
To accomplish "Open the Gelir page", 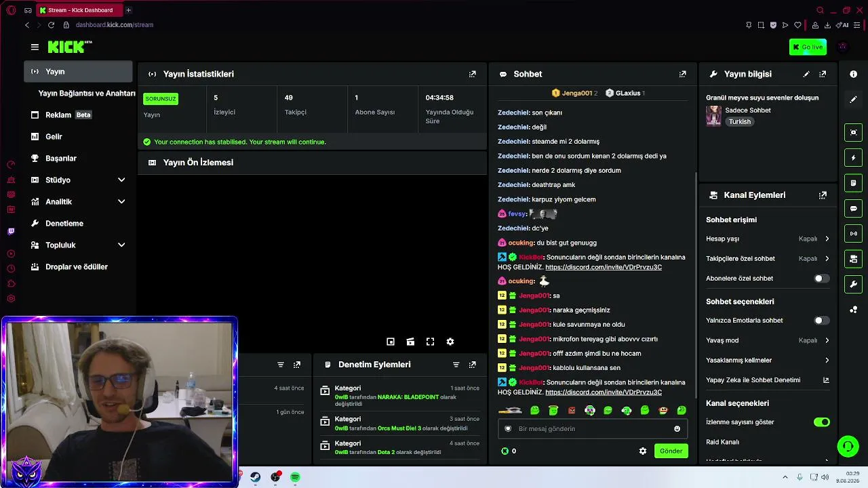I will [x=78, y=136].
